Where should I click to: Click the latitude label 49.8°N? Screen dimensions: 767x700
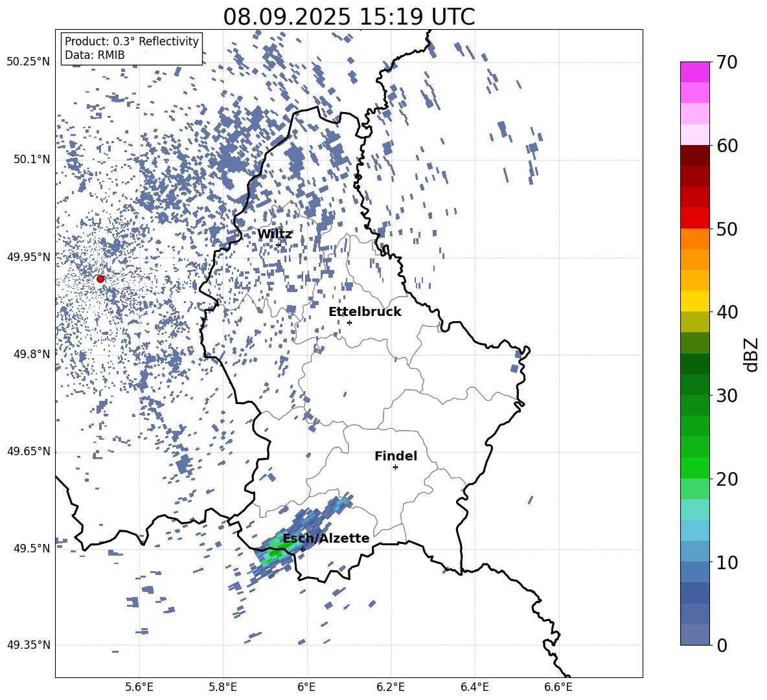click(32, 354)
